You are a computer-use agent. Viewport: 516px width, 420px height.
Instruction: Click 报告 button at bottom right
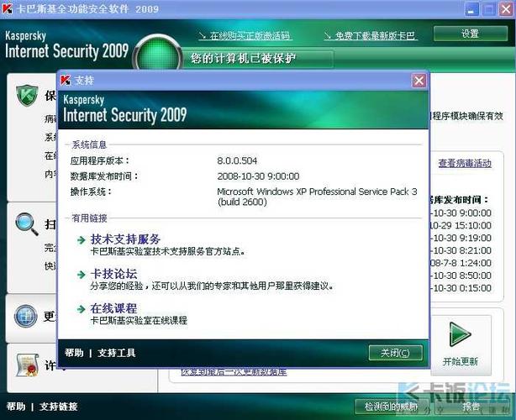(471, 407)
